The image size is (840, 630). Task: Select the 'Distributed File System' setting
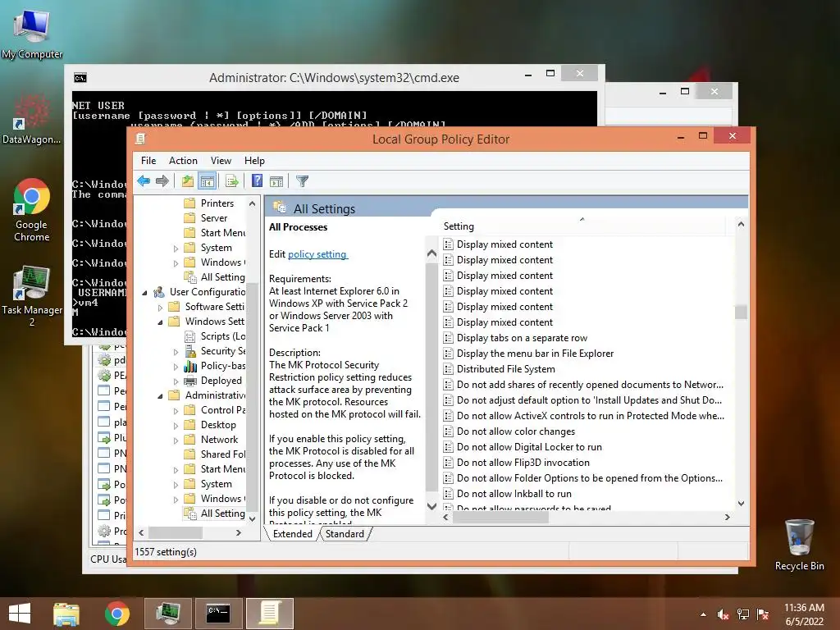(x=505, y=369)
